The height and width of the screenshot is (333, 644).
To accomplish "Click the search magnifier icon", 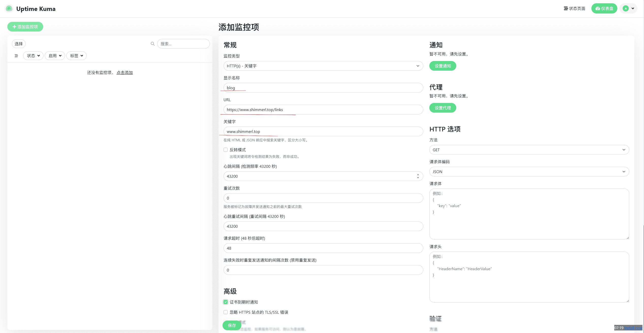I will [x=152, y=44].
